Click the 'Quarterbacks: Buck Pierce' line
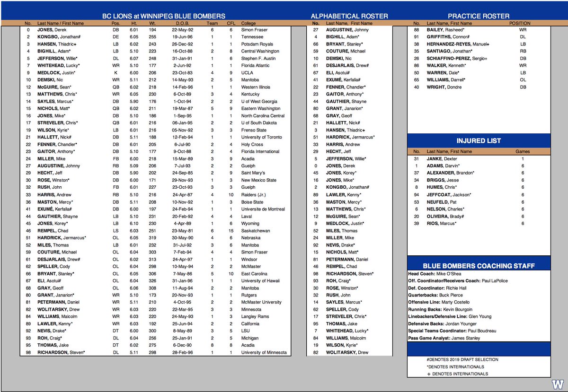The height and width of the screenshot is (392, 568). coord(436,295)
